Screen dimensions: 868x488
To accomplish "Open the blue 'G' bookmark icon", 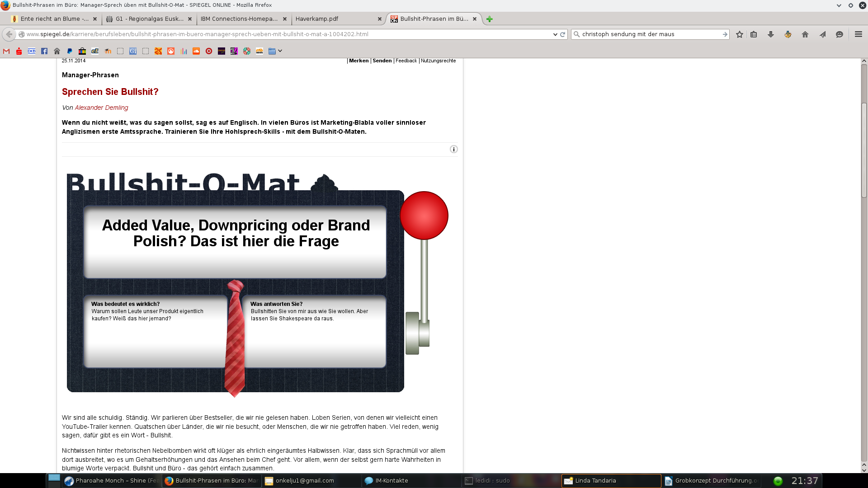I will pyautogui.click(x=133, y=51).
